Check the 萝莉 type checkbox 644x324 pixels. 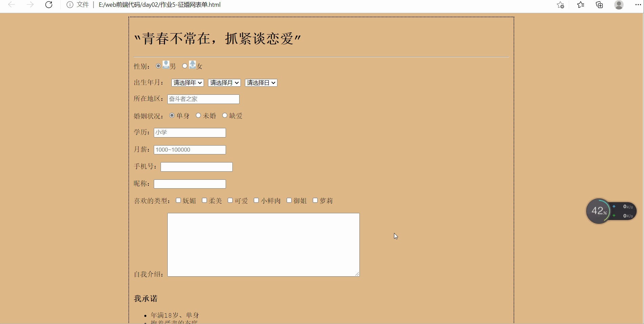point(315,200)
